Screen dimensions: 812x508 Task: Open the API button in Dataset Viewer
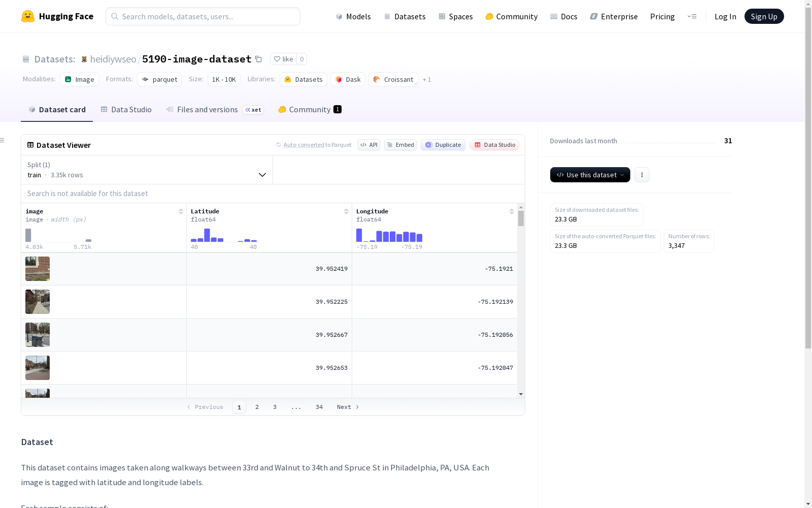(x=369, y=145)
